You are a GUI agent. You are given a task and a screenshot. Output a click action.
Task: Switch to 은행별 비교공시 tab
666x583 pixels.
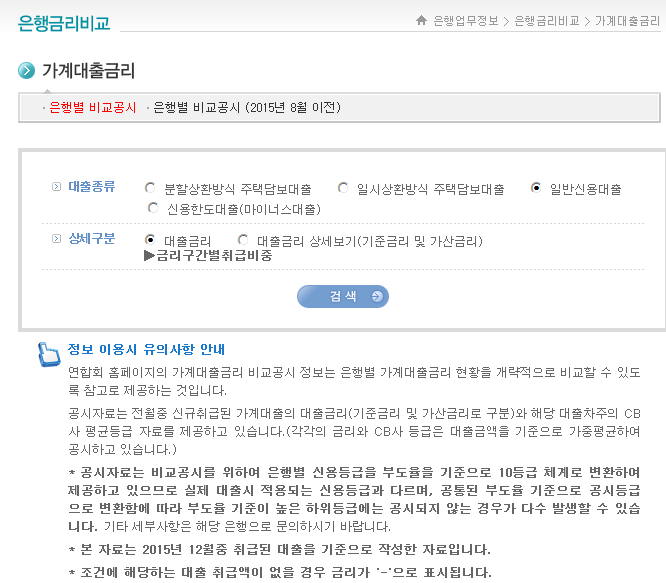(x=93, y=107)
